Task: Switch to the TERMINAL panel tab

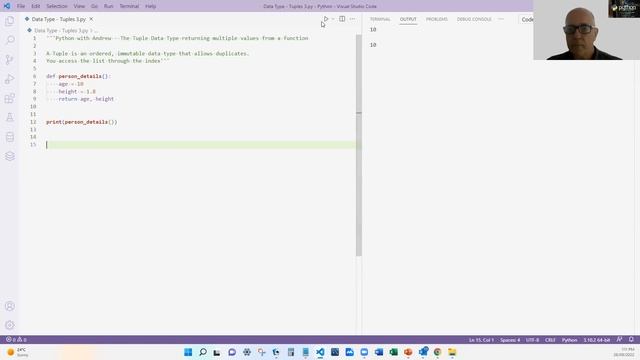Action: 380,19
